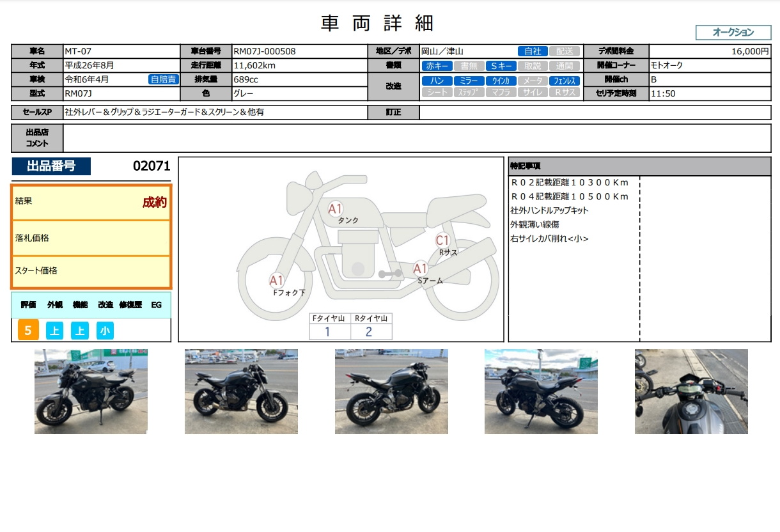The height and width of the screenshot is (532, 780).
Task: Toggle the フェンレス modification tag
Action: coord(565,81)
